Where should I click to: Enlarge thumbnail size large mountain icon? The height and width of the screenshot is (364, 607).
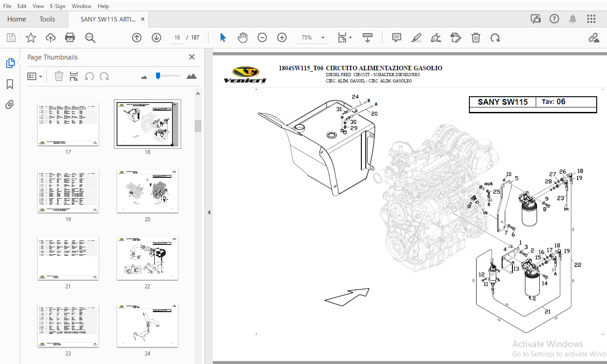(191, 76)
